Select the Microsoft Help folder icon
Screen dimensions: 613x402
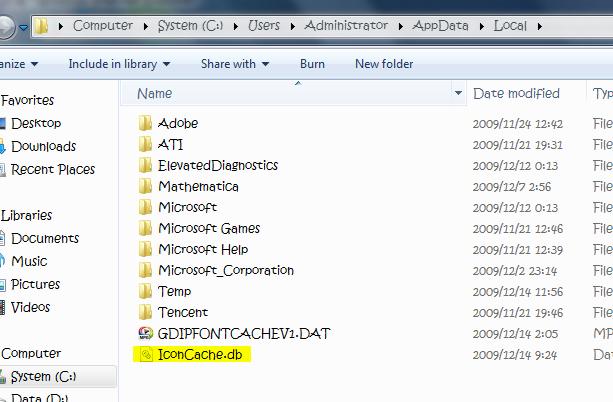coord(145,249)
